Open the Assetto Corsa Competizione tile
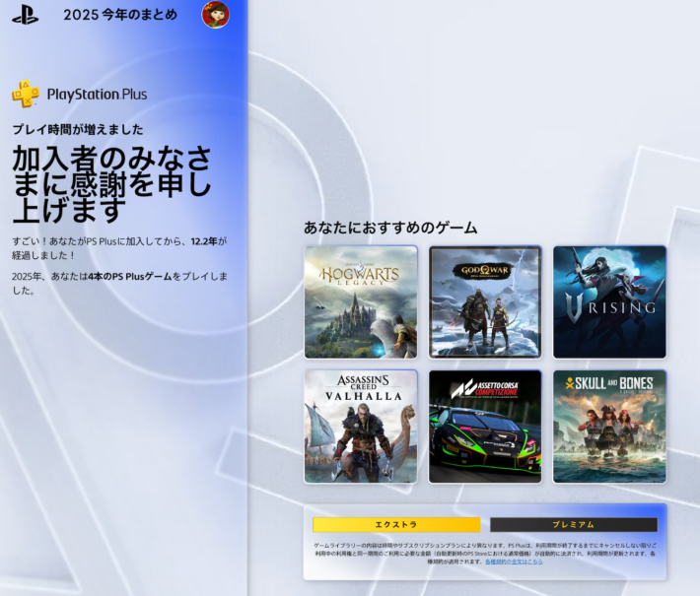The height and width of the screenshot is (596, 700). [485, 426]
